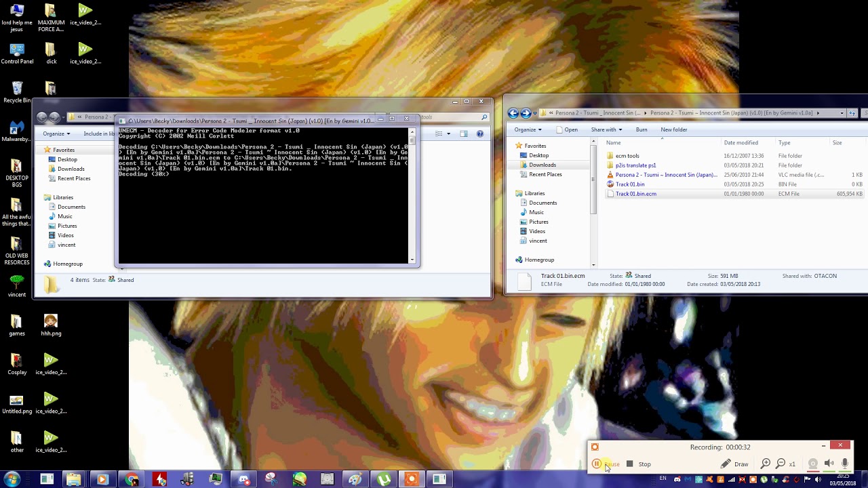Screen dimensions: 868x488
Task: Open media player taskbar button
Action: (102, 479)
